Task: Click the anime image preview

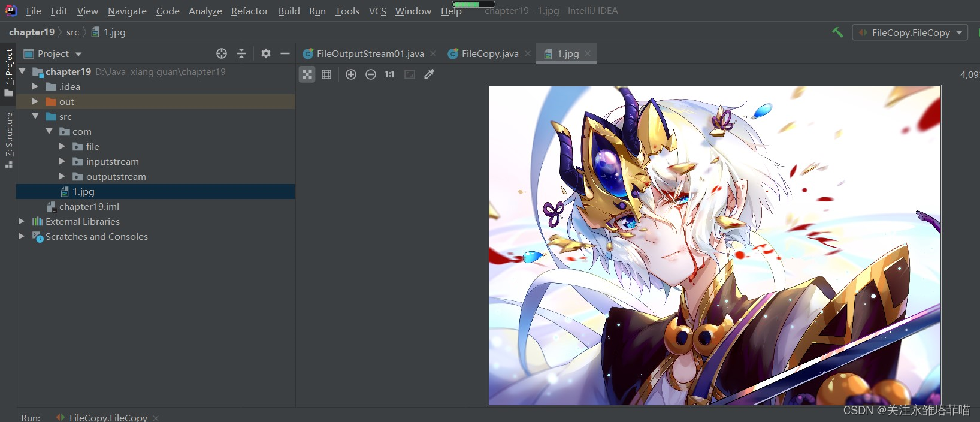Action: coord(715,246)
